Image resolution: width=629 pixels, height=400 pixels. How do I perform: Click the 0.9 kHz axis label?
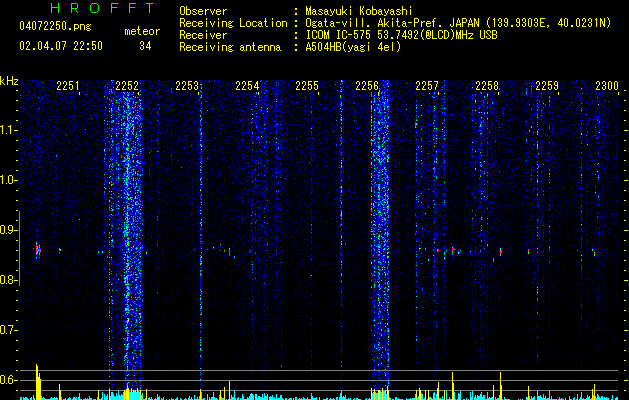coord(8,230)
